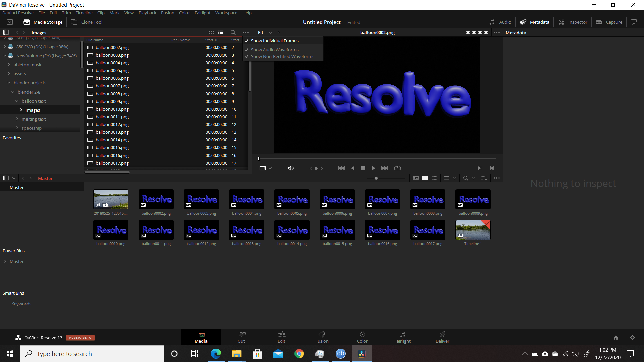This screenshot has width=644, height=362.
Task: Toggle Show Non-Rectified Waveforms option
Action: coord(282,56)
